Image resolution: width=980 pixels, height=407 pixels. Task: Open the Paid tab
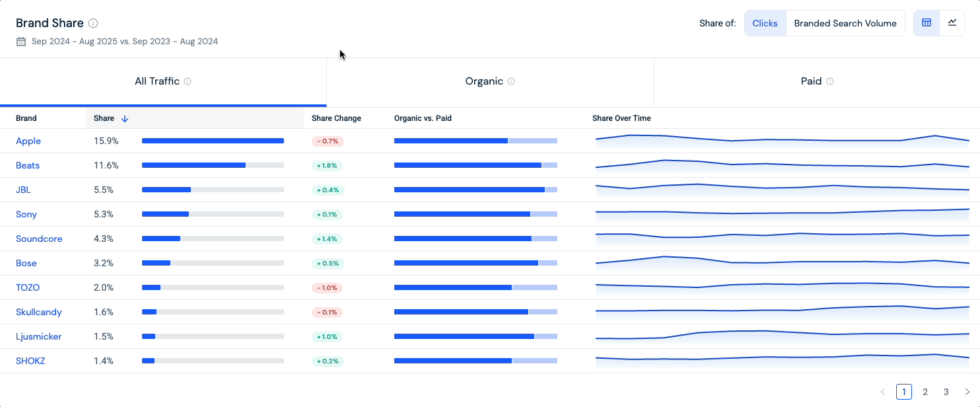pos(817,81)
